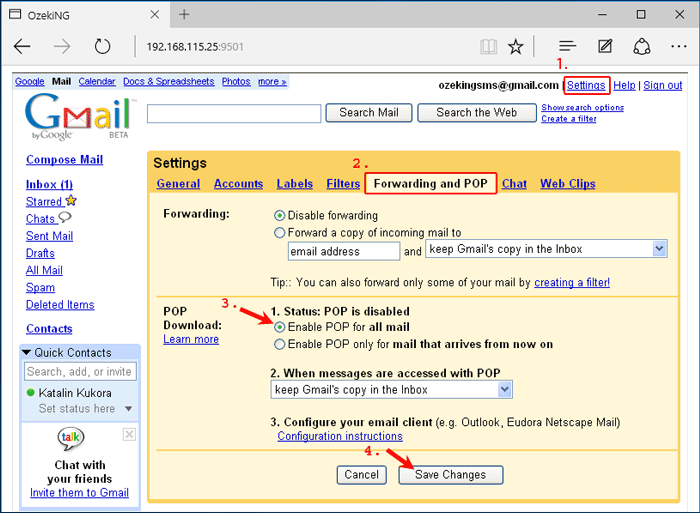Click Katalin Kukora's green status dot
Screen dimensions: 700x513
pos(31,392)
